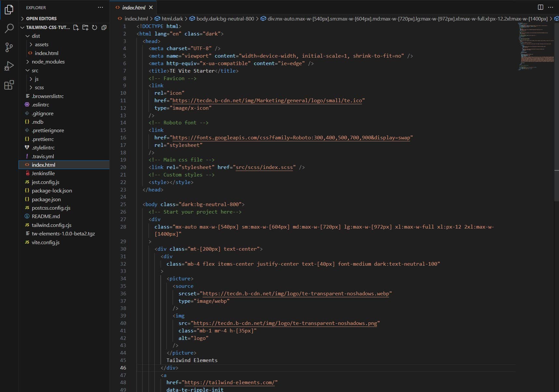Follow the Google Fonts Roboto URL
Viewport: 559px width, 392px height.
[x=291, y=138]
